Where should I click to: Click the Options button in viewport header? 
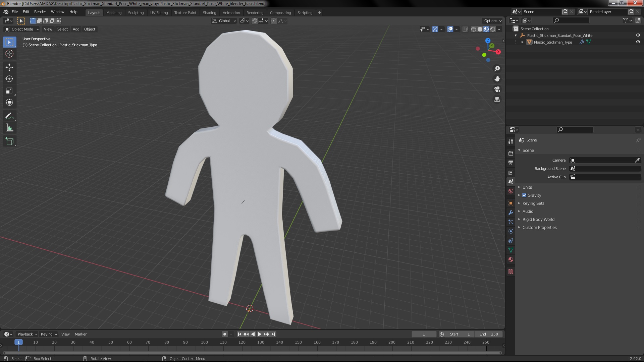point(492,21)
